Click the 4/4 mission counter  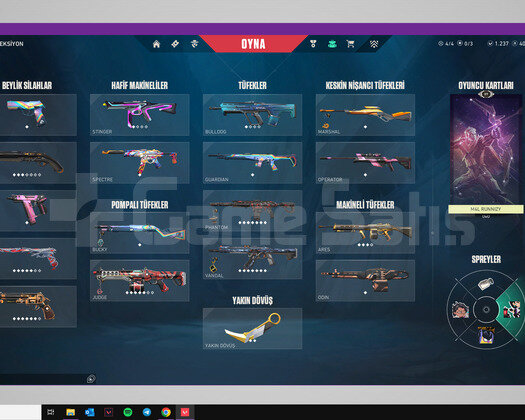(x=446, y=44)
